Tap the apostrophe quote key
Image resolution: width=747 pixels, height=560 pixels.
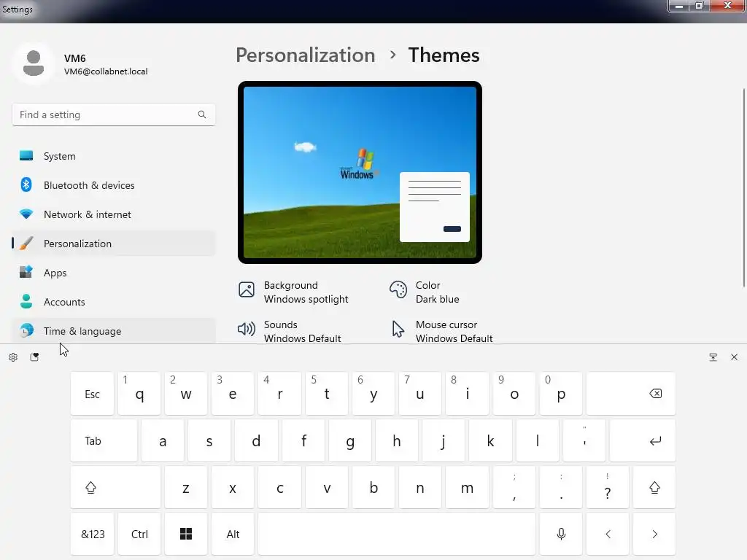(584, 440)
